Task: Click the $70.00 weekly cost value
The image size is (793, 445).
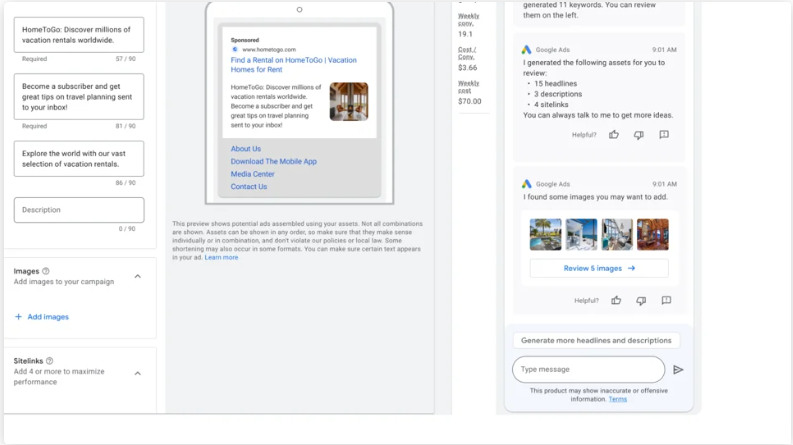Action: pos(470,101)
